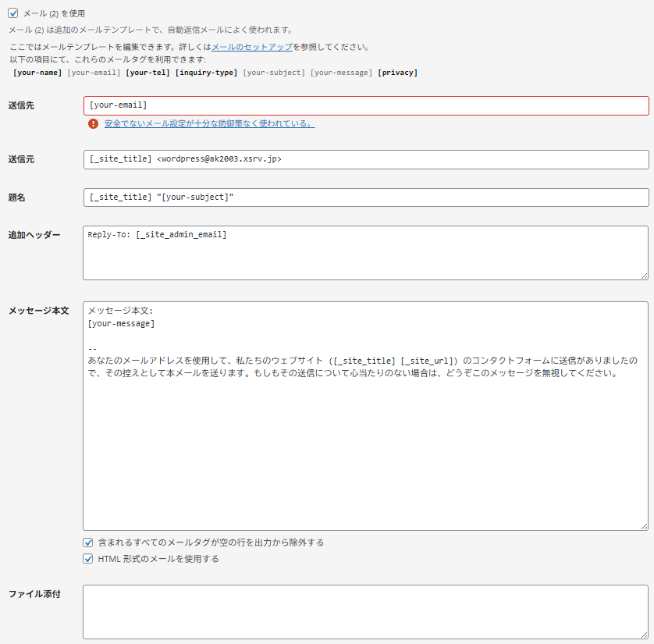The height and width of the screenshot is (644, 654).
Task: Uncheck the メール (2) を使用 checkbox
Action: tap(12, 13)
